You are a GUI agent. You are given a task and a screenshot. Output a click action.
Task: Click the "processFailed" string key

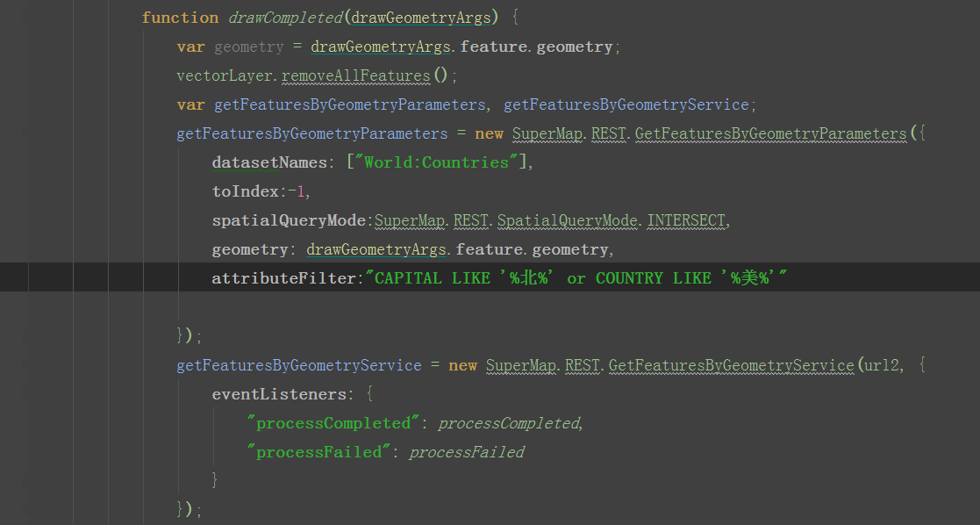[318, 452]
